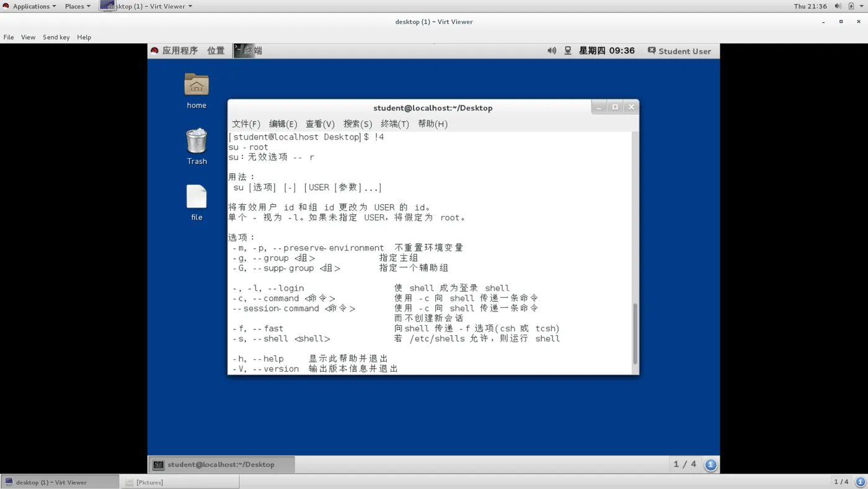Click host clock Thu 21:36
Viewport: 868px width, 489px height.
point(810,6)
